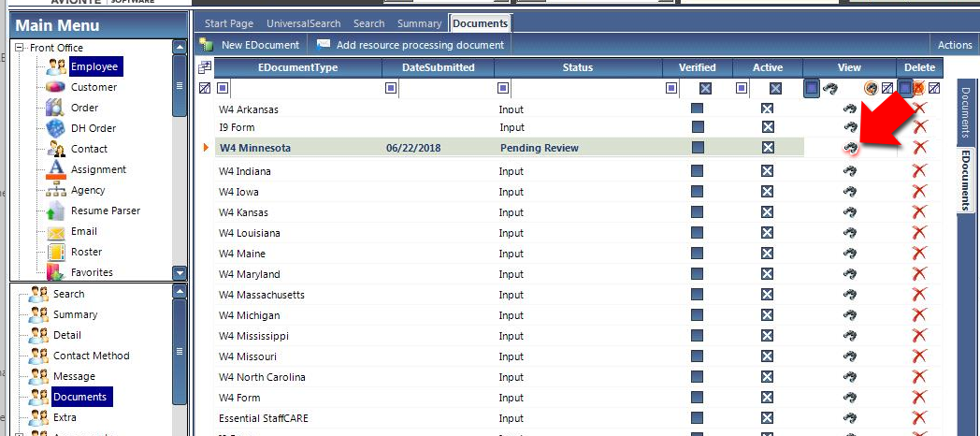The width and height of the screenshot is (980, 436).
Task: Click the Favorites icon in Main Menu
Action: (55, 273)
